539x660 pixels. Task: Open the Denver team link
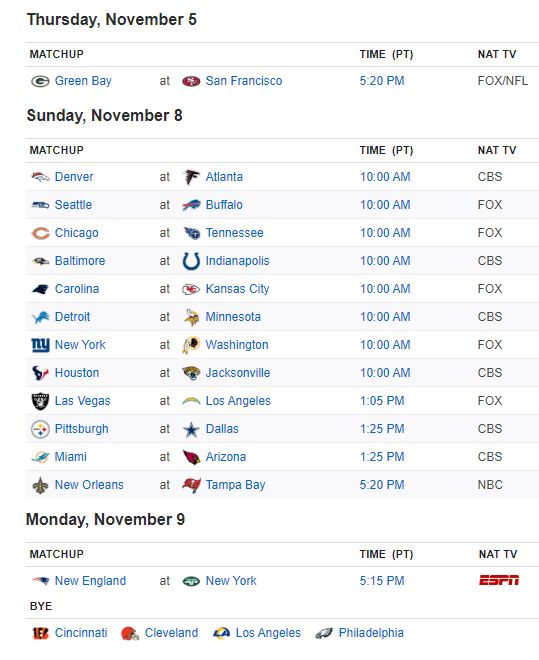pyautogui.click(x=74, y=177)
